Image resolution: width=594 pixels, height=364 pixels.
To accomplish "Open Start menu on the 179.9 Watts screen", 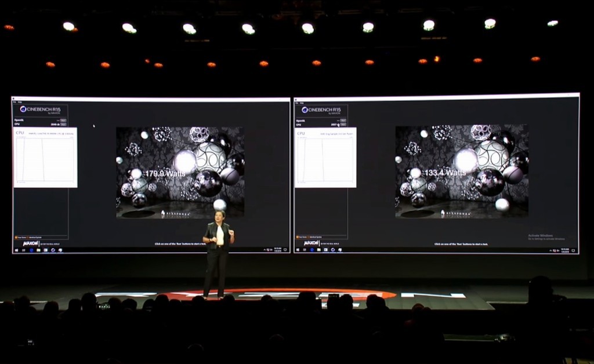I will click(x=16, y=250).
